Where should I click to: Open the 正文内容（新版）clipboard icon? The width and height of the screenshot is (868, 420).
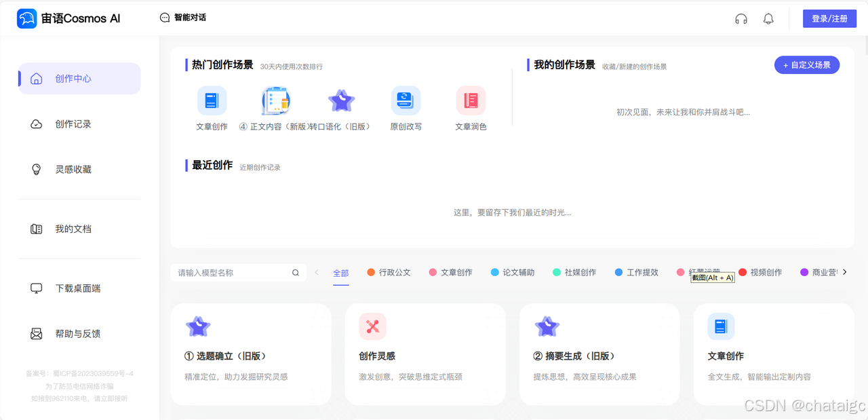[x=276, y=101]
